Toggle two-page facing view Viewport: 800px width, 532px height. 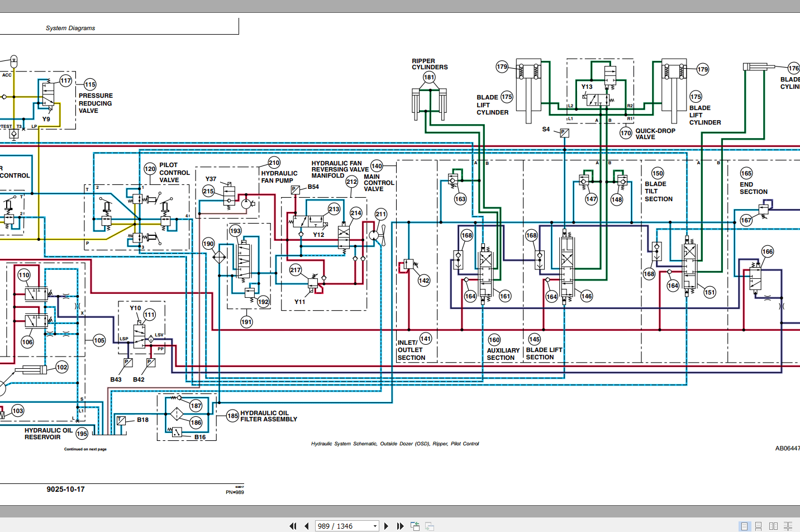[x=773, y=526]
